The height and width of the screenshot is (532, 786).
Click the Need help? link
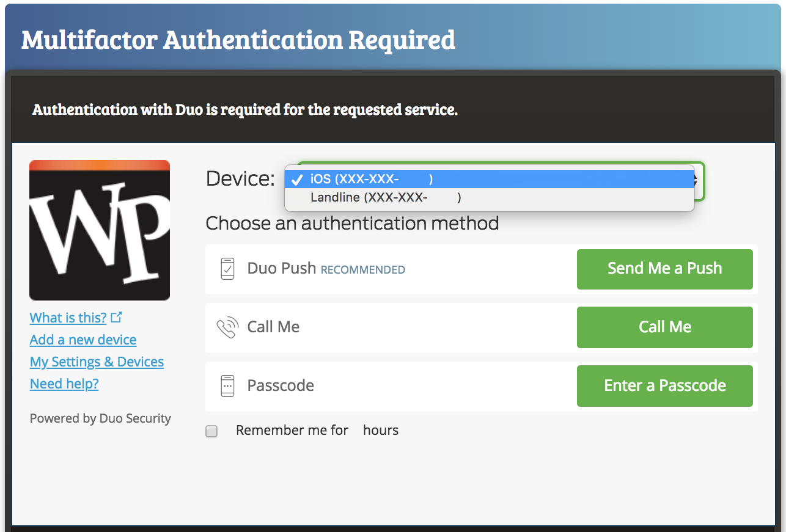64,384
